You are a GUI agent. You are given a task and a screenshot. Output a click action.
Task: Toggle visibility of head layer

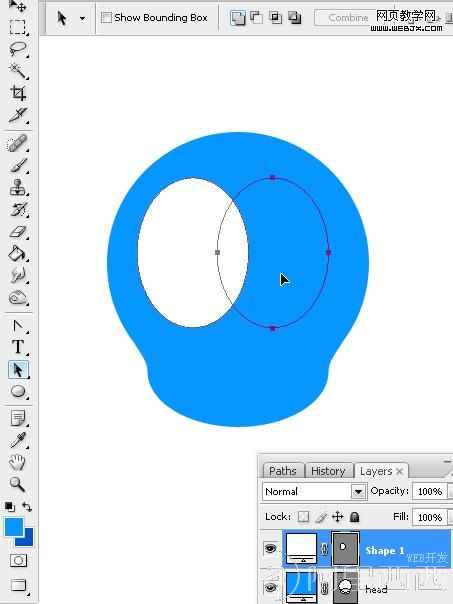tap(270, 588)
